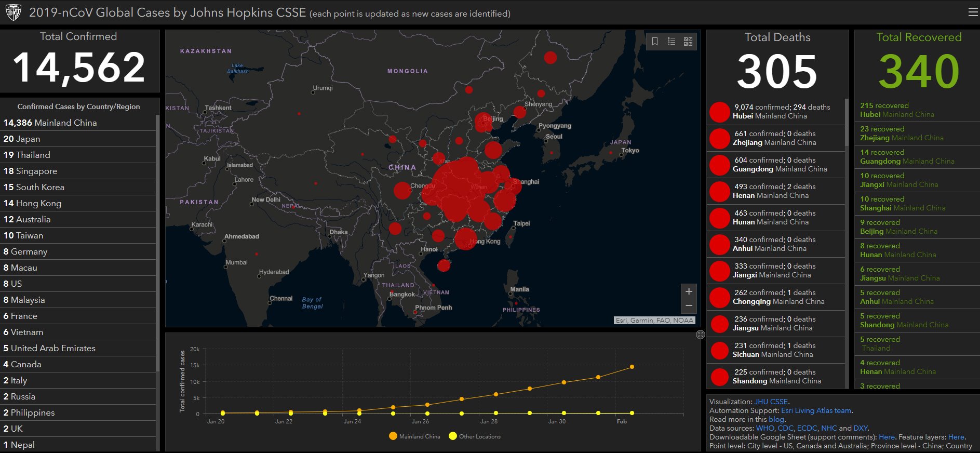Open the map bookmarks icon
Screen dimensions: 980x453
click(655, 42)
